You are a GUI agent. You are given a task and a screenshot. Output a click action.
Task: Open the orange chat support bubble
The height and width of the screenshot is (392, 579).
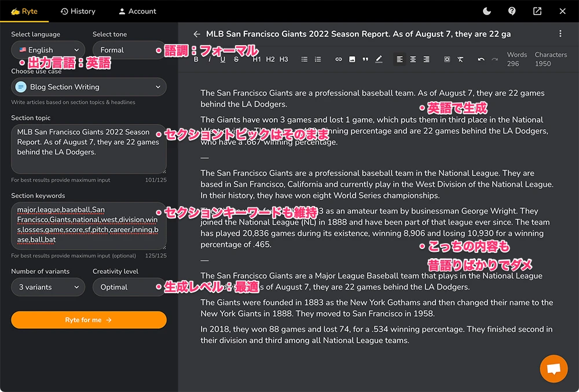(554, 368)
